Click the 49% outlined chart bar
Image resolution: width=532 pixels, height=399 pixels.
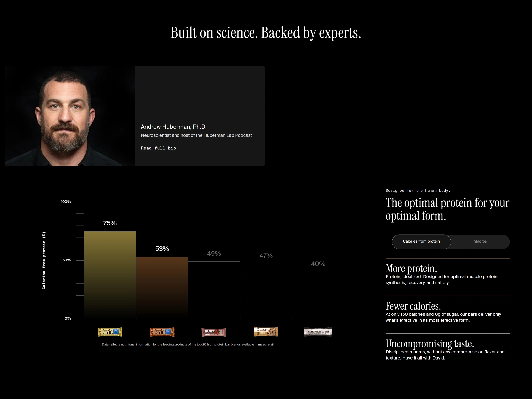click(x=214, y=290)
